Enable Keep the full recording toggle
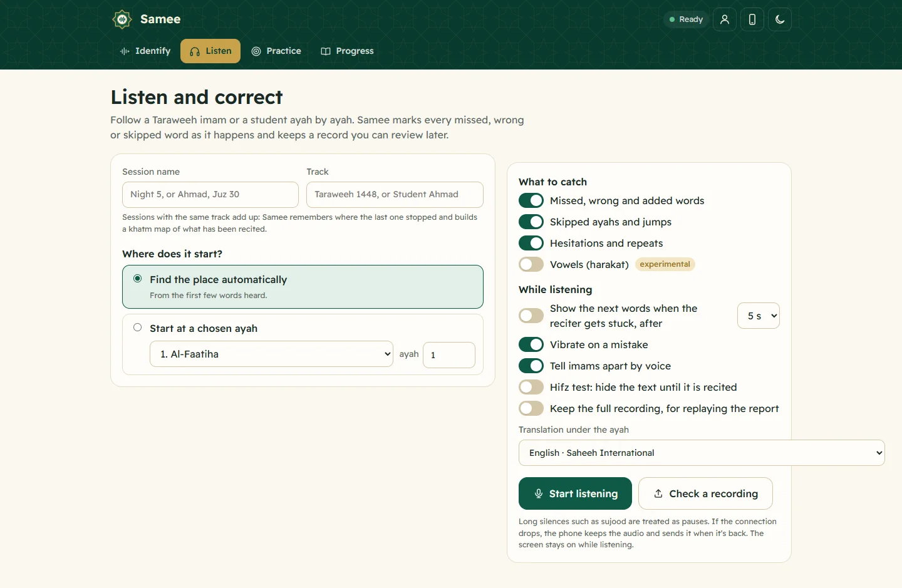The image size is (902, 588). (x=531, y=408)
